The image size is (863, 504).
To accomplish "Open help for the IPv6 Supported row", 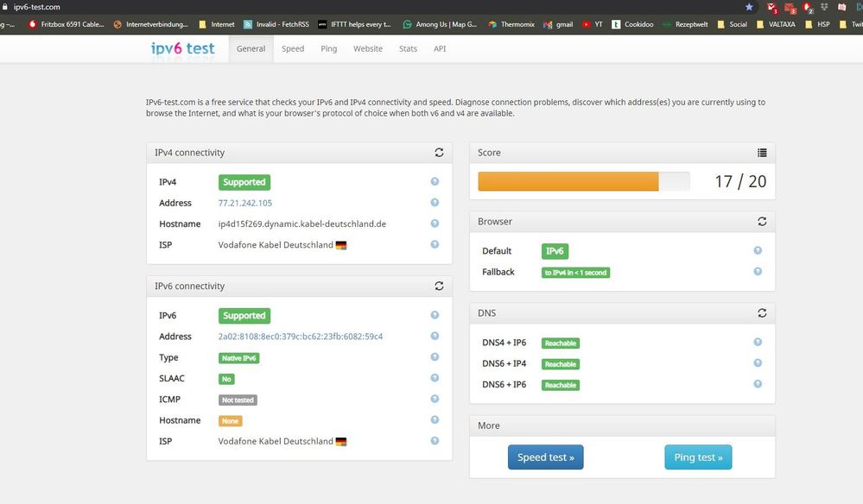I will point(435,315).
